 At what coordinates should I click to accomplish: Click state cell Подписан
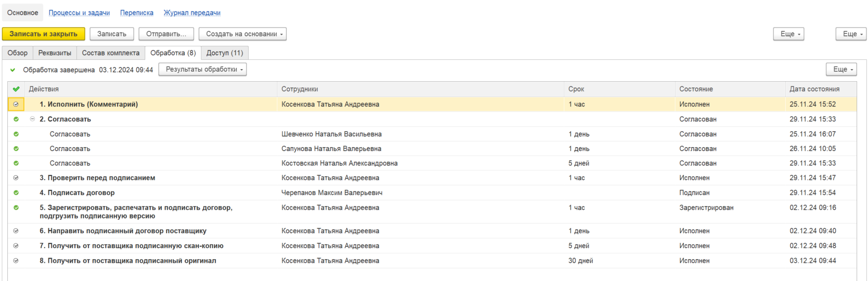tap(694, 193)
